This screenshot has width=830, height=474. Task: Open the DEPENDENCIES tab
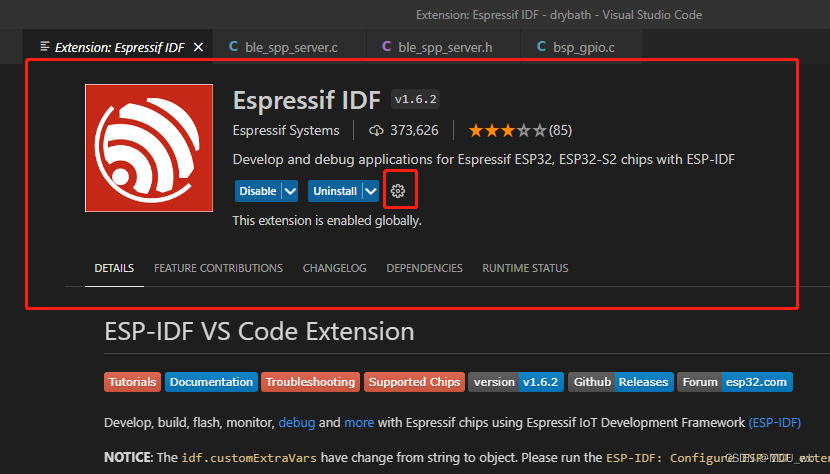point(425,268)
